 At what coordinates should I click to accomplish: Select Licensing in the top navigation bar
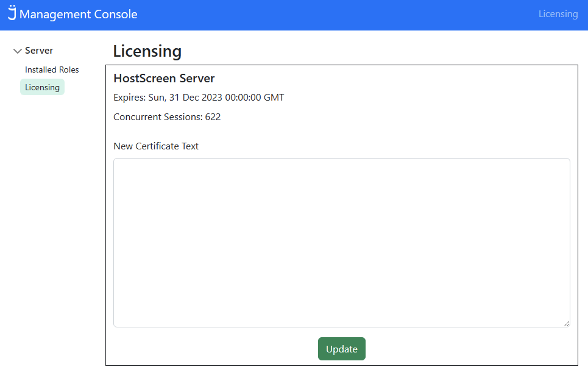coord(558,13)
